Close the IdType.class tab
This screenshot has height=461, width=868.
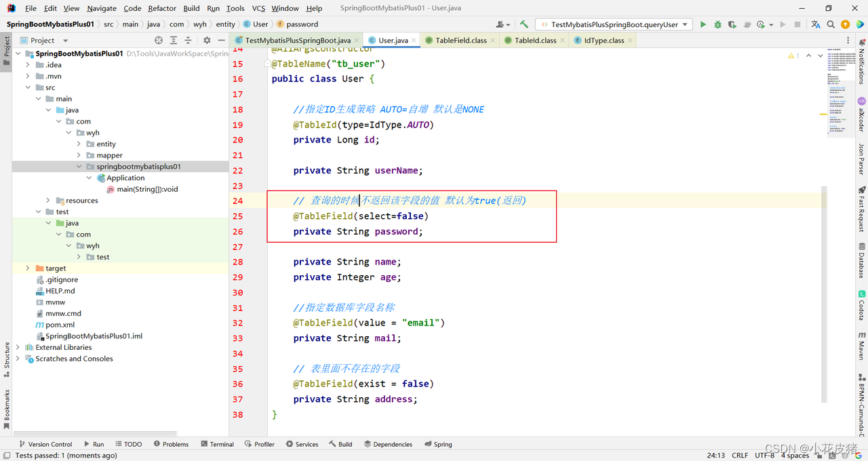click(631, 41)
